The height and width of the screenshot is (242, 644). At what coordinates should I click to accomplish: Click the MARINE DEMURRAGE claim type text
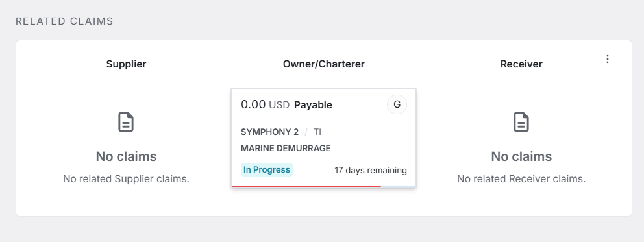pyautogui.click(x=286, y=148)
